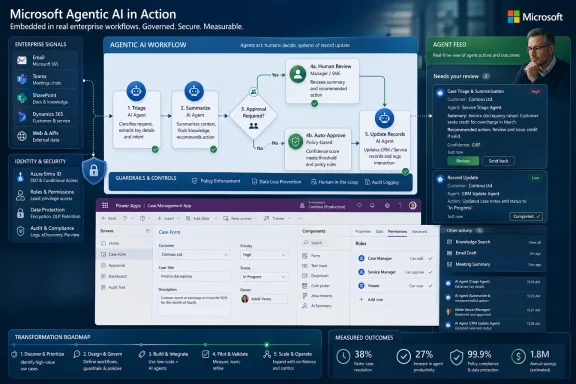Click the Completed status button

(526, 216)
